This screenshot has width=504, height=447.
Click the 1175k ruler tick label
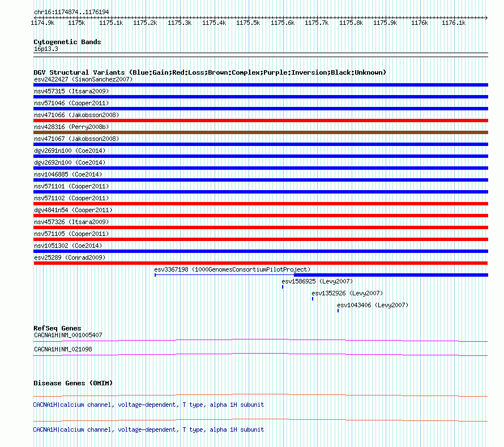76,23
